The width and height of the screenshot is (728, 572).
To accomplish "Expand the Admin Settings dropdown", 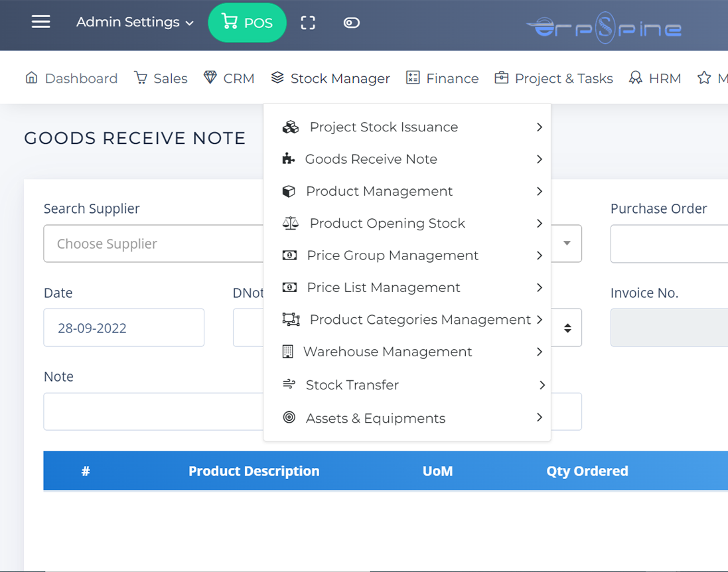I will pyautogui.click(x=135, y=23).
